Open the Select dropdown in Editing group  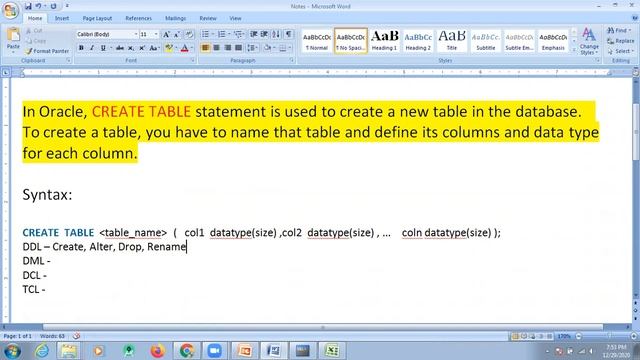pos(620,51)
